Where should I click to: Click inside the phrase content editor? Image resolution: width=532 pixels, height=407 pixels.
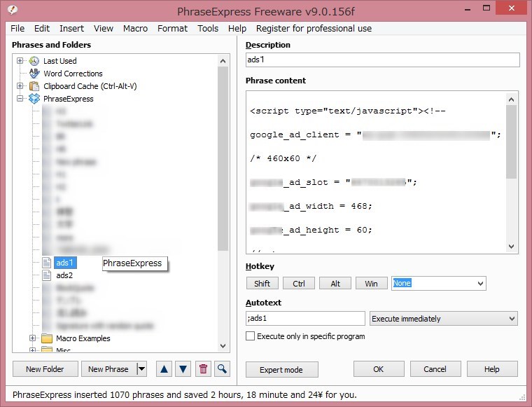coord(376,172)
